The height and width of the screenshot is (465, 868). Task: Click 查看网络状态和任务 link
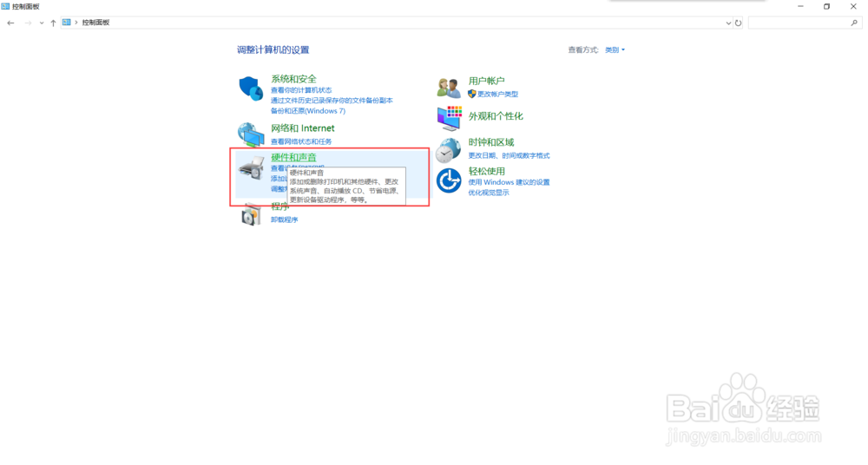pos(301,141)
